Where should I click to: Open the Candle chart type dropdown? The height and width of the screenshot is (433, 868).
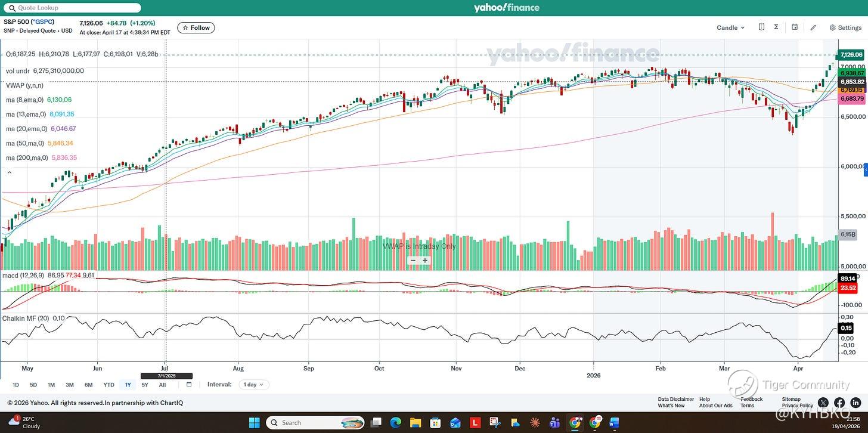coord(730,27)
